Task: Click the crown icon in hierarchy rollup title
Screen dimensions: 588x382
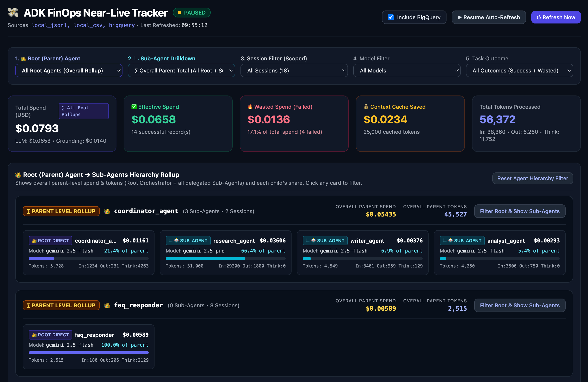Action: click(x=18, y=175)
